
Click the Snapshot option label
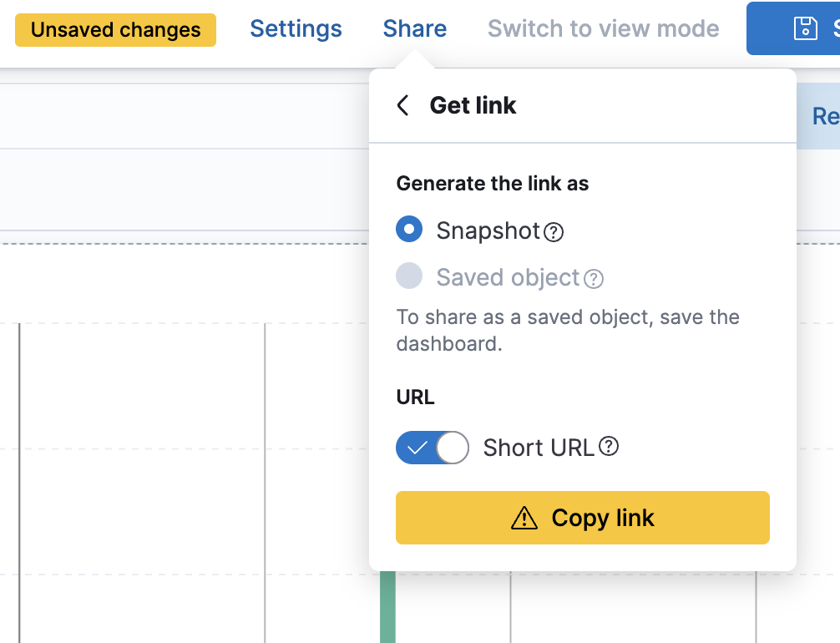pos(488,230)
